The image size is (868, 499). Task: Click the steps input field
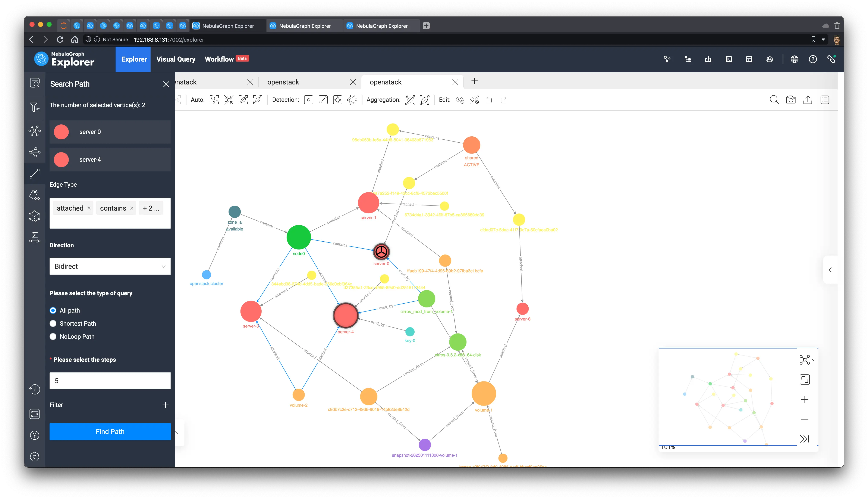(x=110, y=381)
